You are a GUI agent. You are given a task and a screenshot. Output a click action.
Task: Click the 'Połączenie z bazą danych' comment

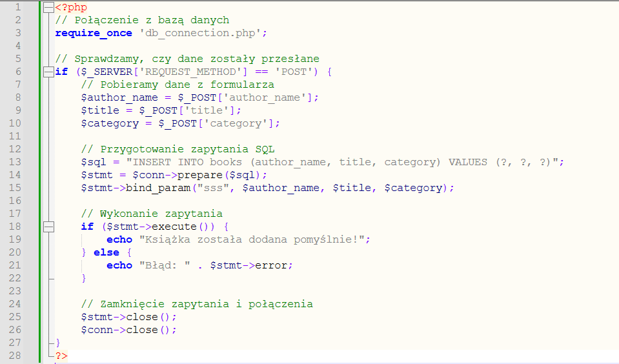click(x=142, y=20)
